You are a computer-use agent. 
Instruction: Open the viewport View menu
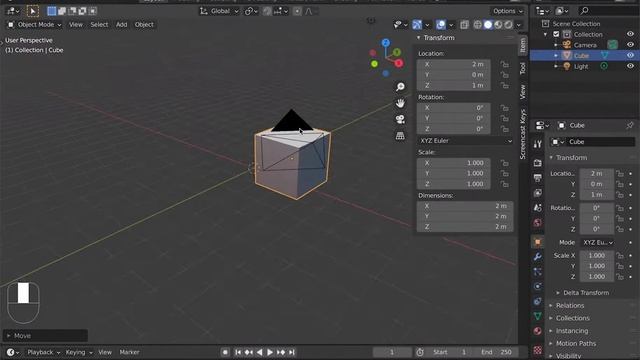pos(76,25)
